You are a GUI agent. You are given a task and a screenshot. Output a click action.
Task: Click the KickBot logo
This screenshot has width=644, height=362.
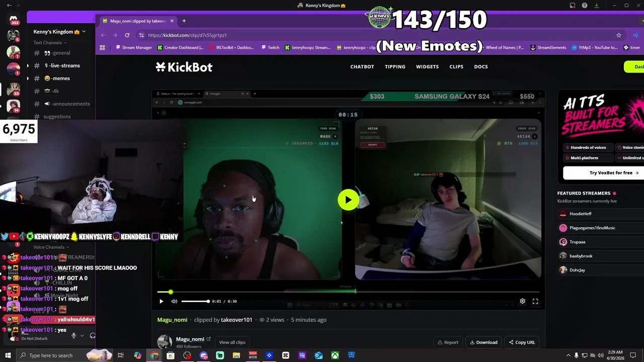pos(184,67)
